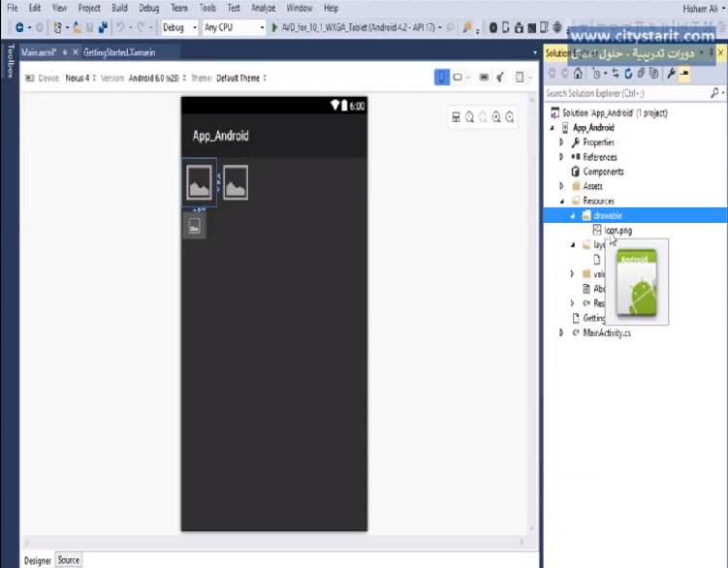Click the last zoom out magnifier icon
The width and height of the screenshot is (728, 568).
click(510, 117)
